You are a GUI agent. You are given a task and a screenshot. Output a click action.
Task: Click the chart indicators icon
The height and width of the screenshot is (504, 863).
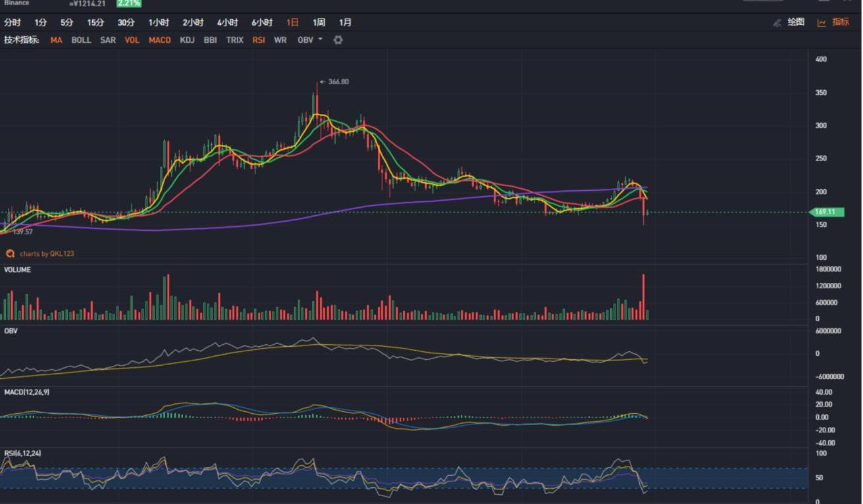point(822,22)
